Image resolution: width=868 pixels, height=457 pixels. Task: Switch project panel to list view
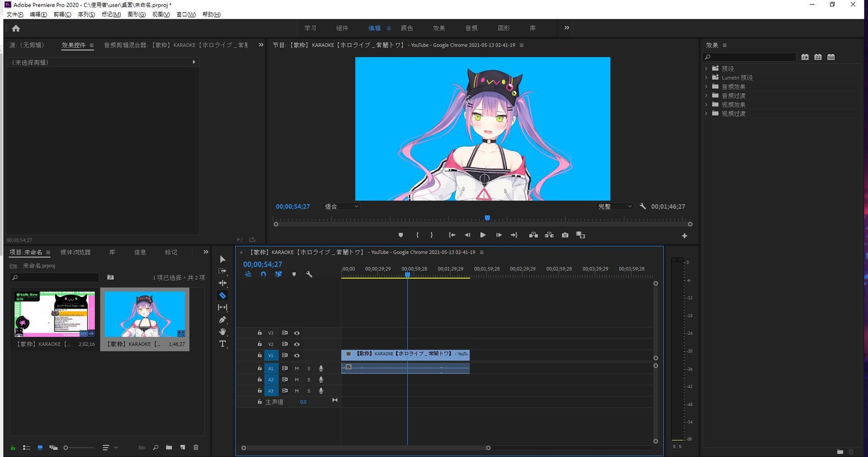click(27, 448)
